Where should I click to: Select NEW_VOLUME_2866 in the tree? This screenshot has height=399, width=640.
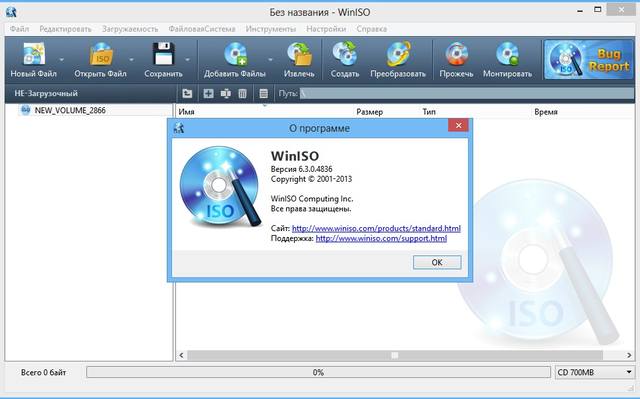(70, 110)
